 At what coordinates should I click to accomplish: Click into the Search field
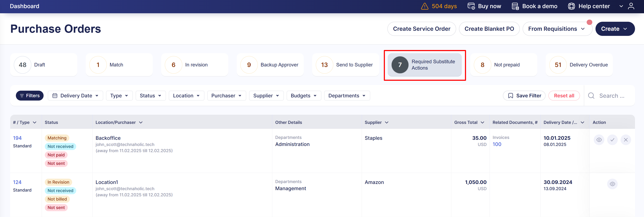[x=612, y=96]
